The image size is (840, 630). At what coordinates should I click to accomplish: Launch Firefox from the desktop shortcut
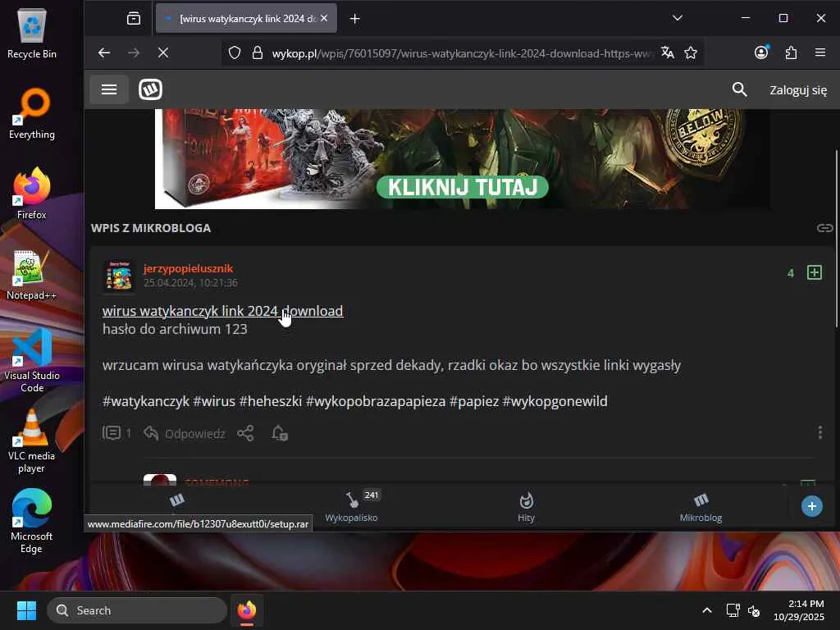point(32,194)
